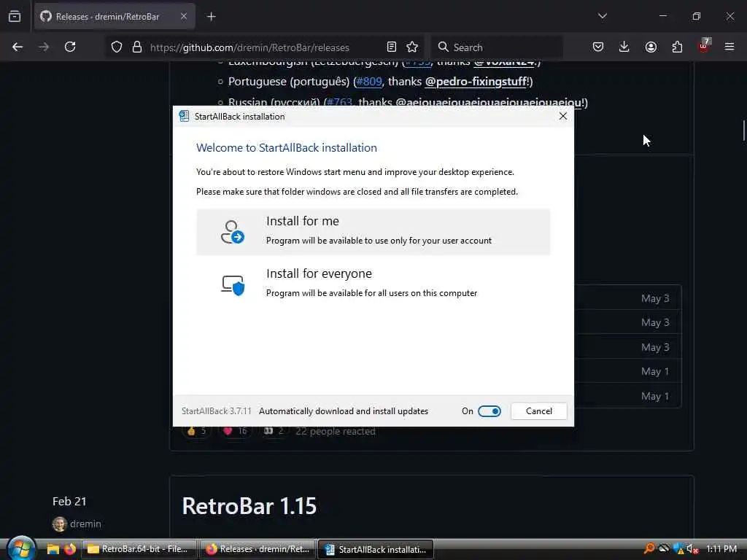The width and height of the screenshot is (747, 560).
Task: Click the page vertical scrollbar thumb
Action: pos(743,131)
